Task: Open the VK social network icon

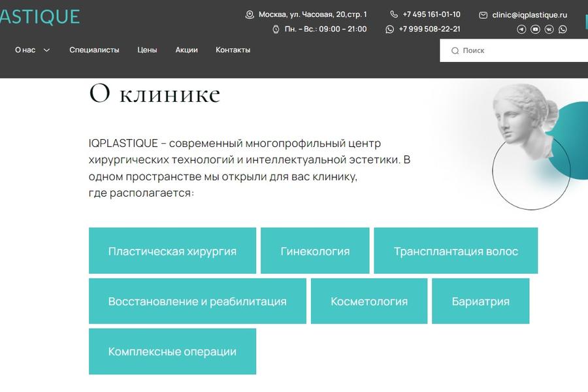Action: click(x=549, y=29)
